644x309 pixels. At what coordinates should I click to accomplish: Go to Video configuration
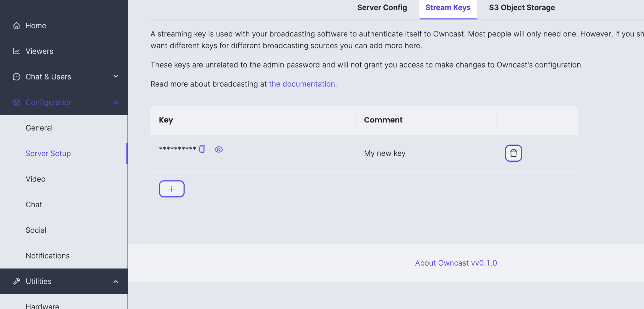coord(36,179)
